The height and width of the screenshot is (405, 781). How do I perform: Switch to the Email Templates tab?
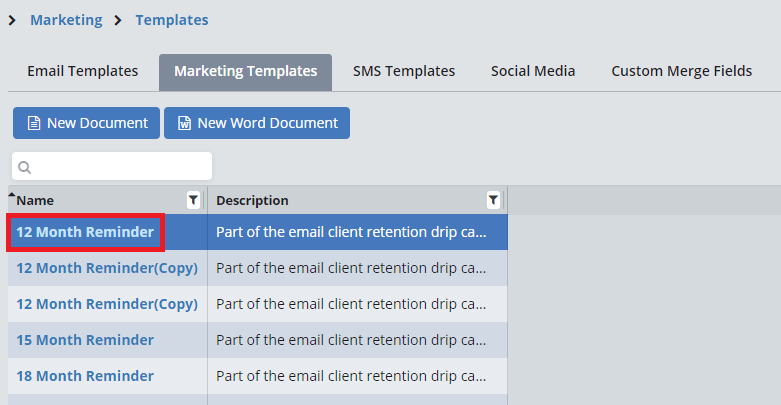click(82, 71)
